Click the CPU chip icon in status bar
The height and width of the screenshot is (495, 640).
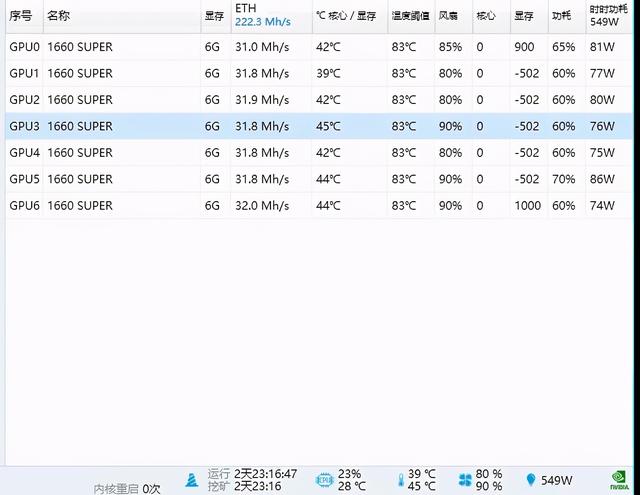pyautogui.click(x=325, y=480)
